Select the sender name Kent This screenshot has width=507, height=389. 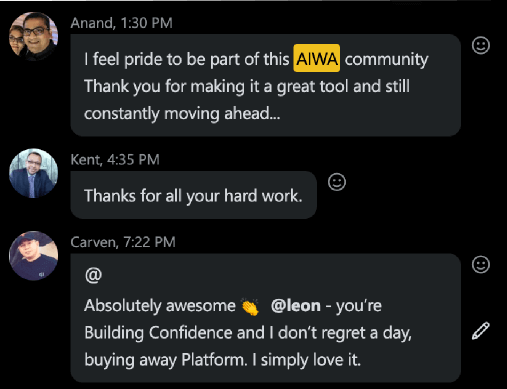click(86, 160)
